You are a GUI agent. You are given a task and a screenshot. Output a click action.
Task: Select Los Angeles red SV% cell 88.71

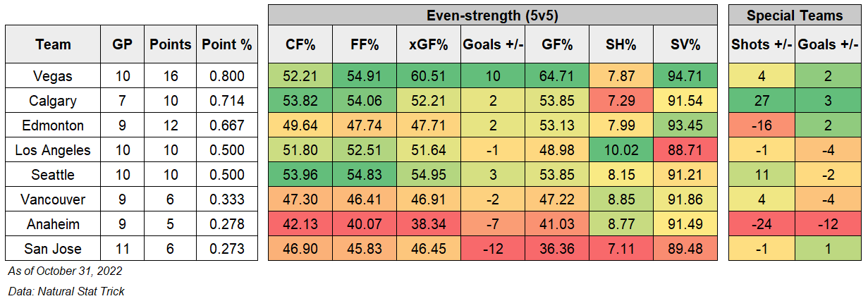(x=685, y=150)
